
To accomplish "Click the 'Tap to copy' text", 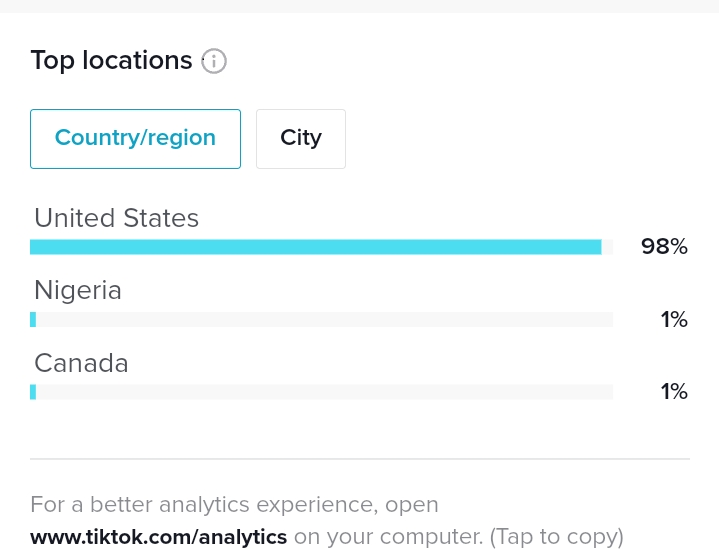I will (x=557, y=537).
